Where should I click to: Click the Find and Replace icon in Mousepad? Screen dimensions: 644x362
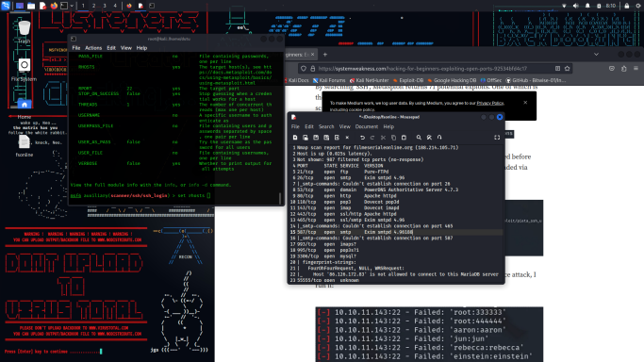tap(429, 138)
